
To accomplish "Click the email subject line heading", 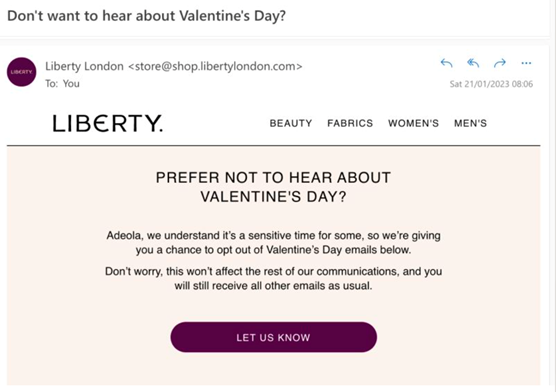I will [146, 16].
